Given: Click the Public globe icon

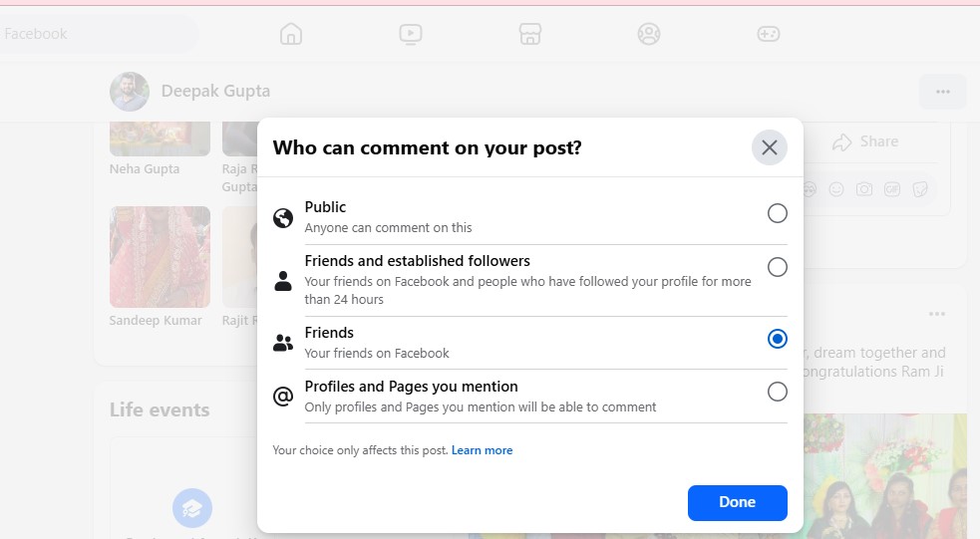Looking at the screenshot, I should pos(283,218).
